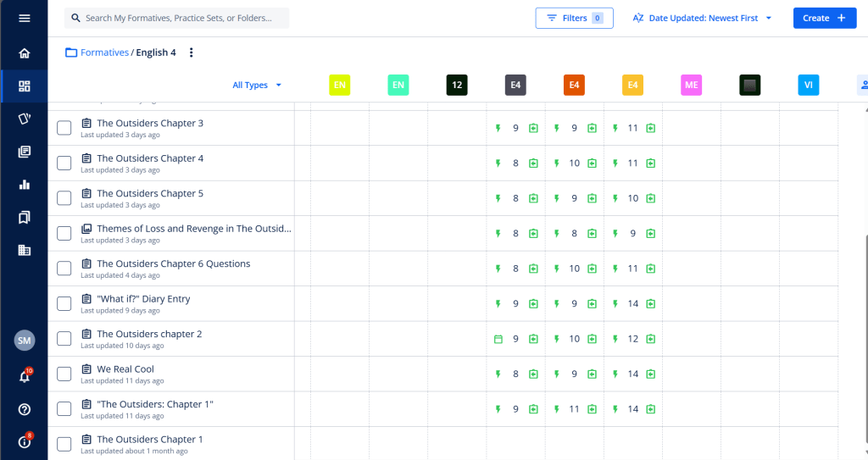868x460 pixels.
Task: Tick the "What if?" Diary Entry checkbox
Action: [64, 303]
